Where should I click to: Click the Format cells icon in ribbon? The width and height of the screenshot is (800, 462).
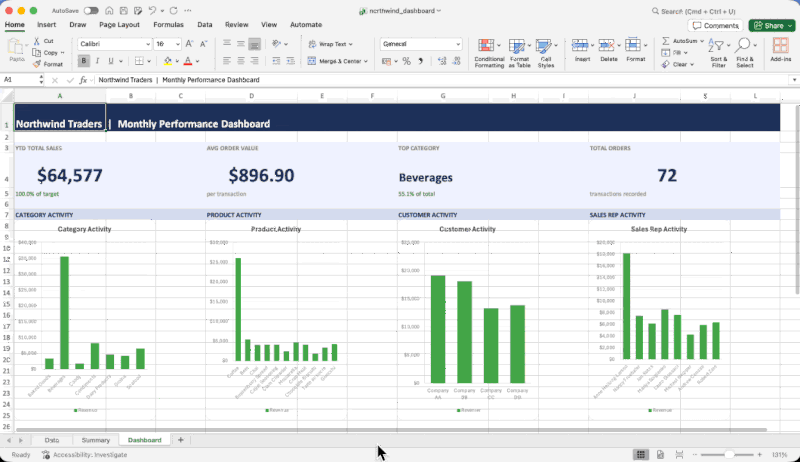[633, 45]
